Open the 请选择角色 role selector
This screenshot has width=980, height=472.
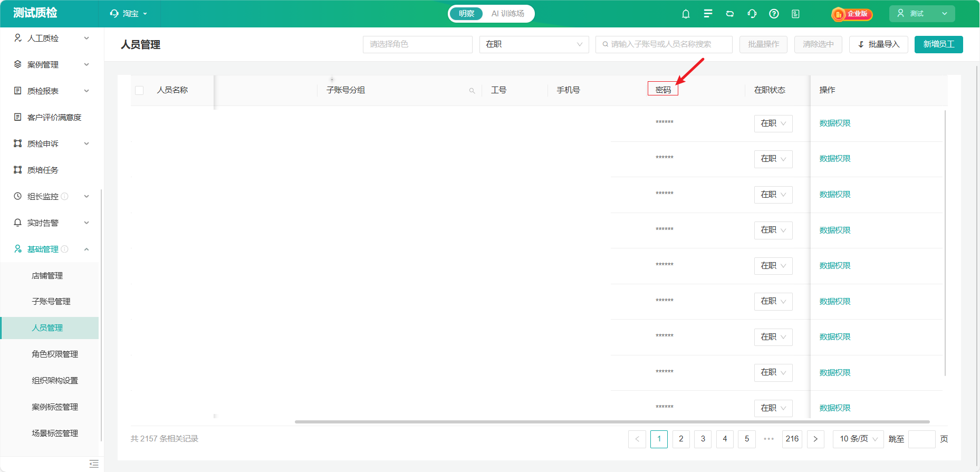click(418, 44)
